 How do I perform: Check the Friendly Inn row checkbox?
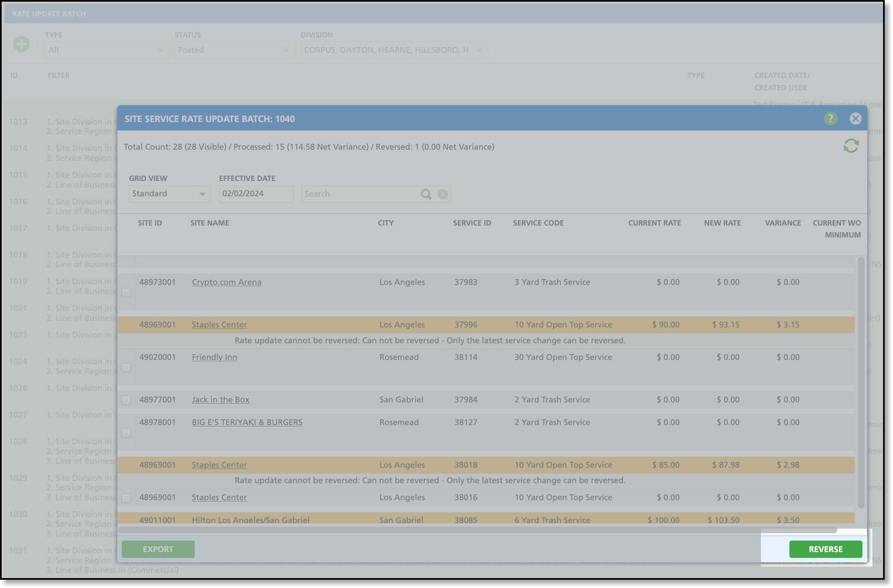tap(126, 367)
